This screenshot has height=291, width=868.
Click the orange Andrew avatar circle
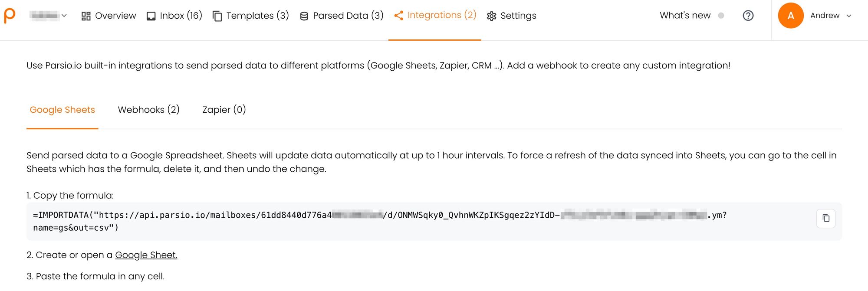(791, 16)
